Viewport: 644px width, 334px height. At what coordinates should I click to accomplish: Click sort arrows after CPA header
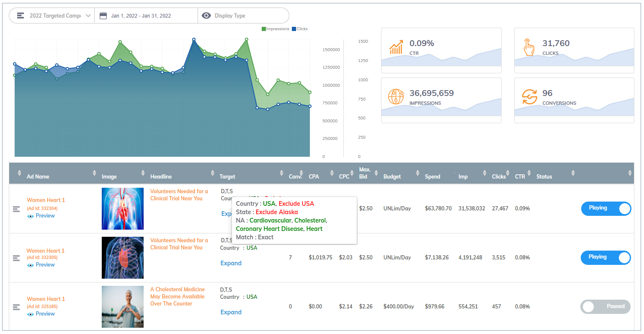(332, 173)
